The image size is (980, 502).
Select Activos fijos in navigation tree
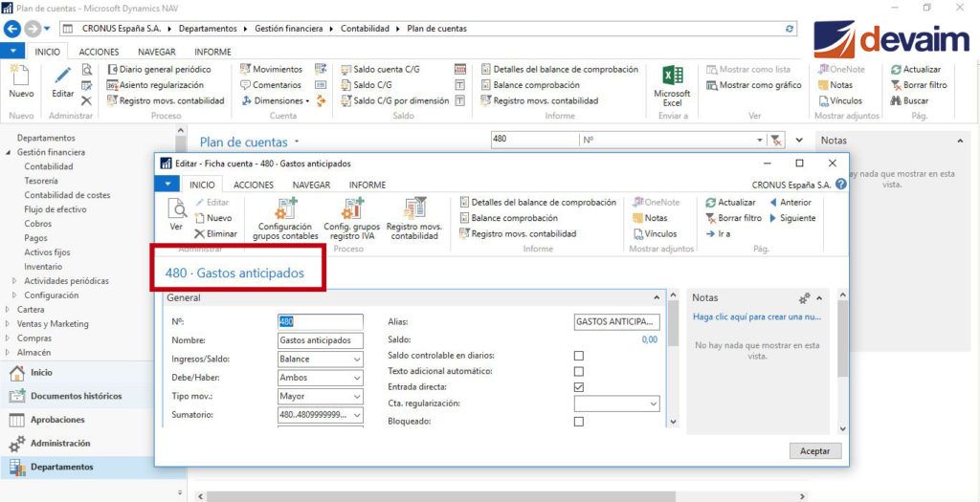coord(48,252)
